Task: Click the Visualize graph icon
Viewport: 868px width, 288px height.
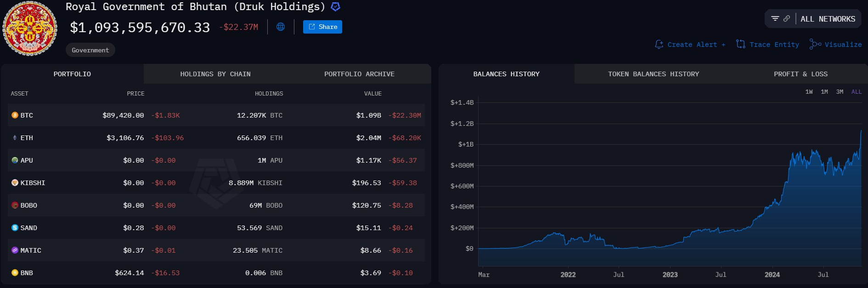Action: click(x=815, y=44)
